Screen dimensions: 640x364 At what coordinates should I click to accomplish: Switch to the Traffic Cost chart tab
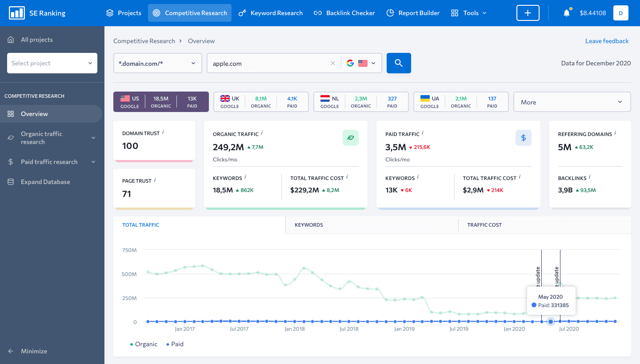(544, 225)
